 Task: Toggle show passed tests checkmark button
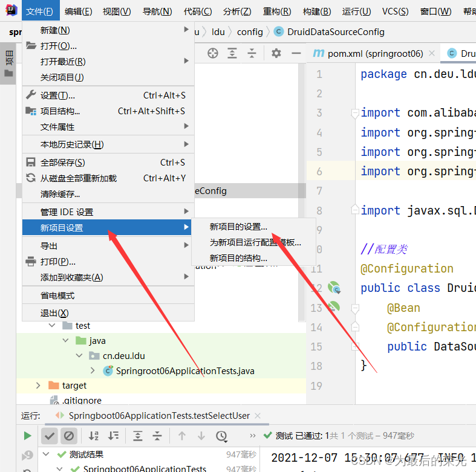[x=49, y=436]
